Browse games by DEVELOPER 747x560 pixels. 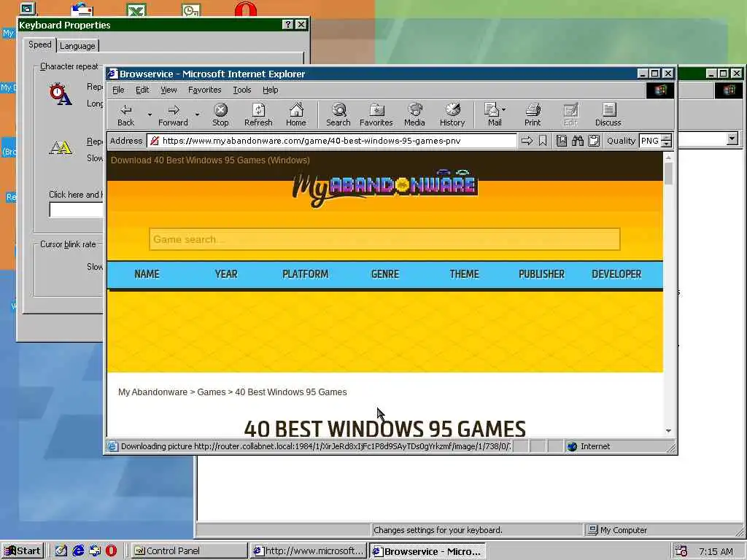pyautogui.click(x=616, y=274)
